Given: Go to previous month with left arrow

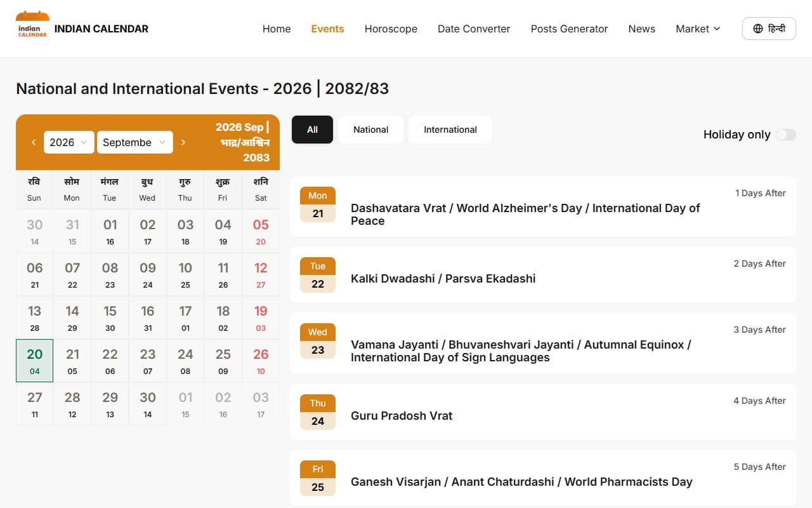Looking at the screenshot, I should point(34,142).
